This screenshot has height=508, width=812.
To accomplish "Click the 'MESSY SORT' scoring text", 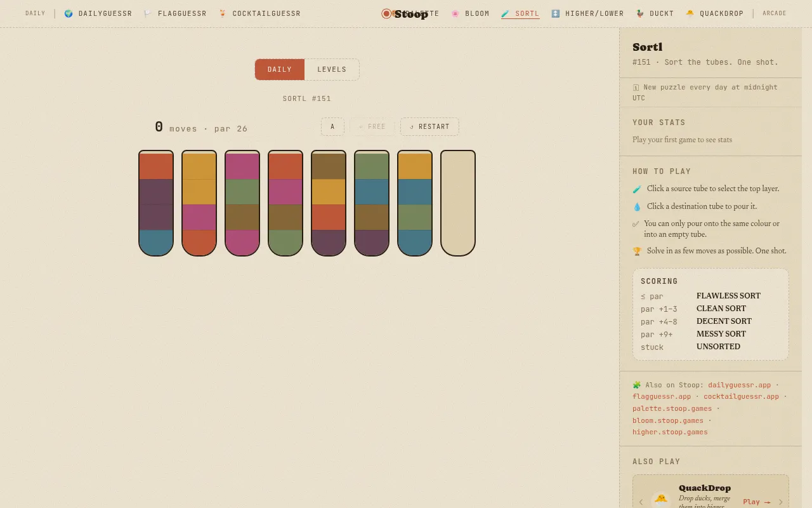I will (x=721, y=334).
